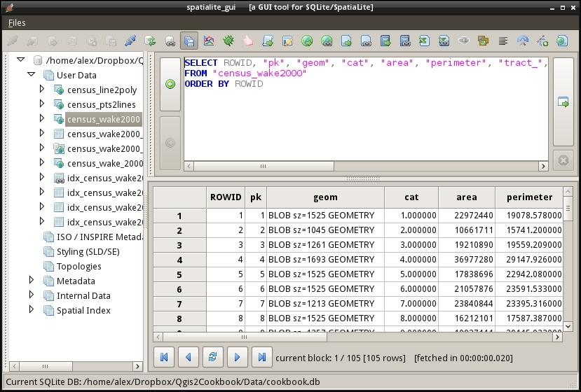Refresh the current result block
Viewport: 581px width, 392px height.
click(212, 357)
